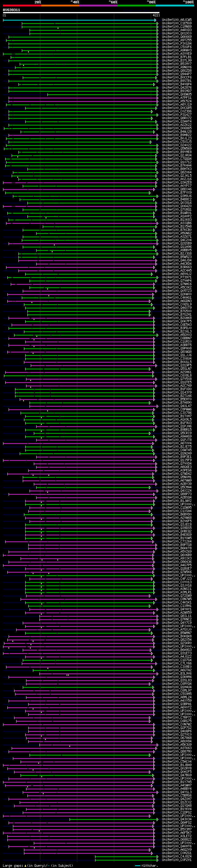Open hit UniRef100_A8JCW5
This screenshot has height=868, width=197.
[x=177, y=20]
